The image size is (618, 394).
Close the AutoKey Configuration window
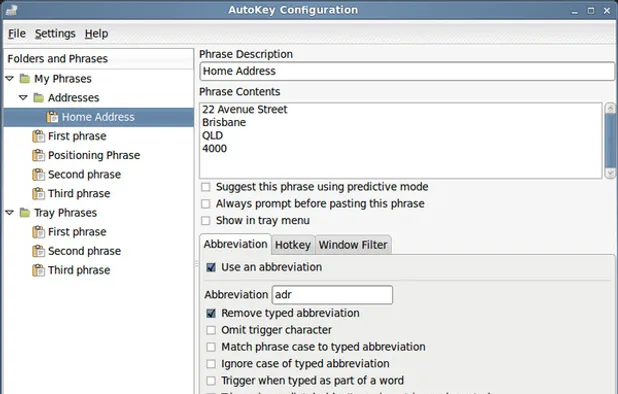click(607, 11)
